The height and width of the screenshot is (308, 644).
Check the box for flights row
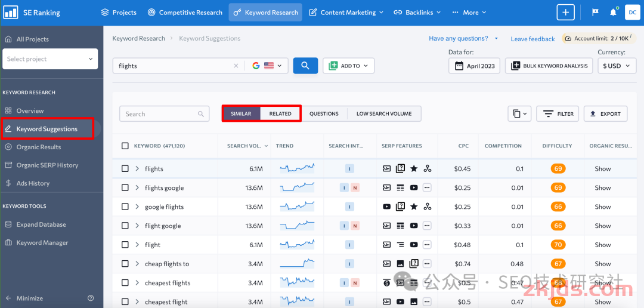(x=125, y=168)
